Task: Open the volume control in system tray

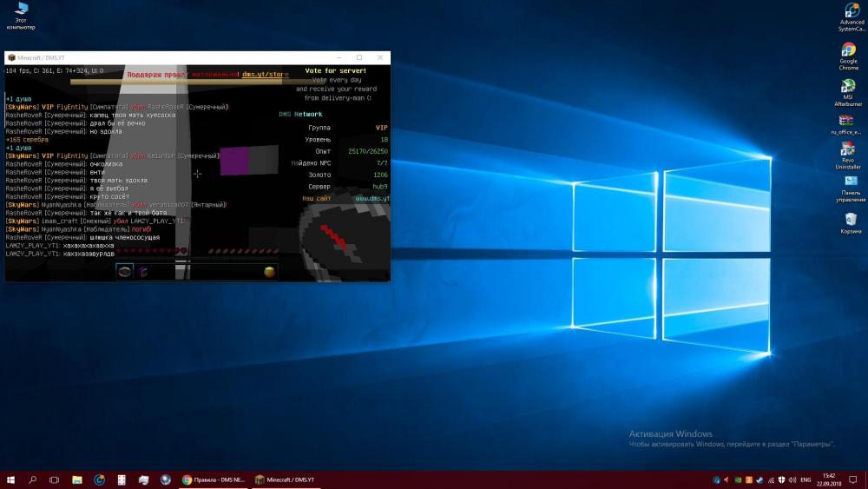Action: click(792, 479)
